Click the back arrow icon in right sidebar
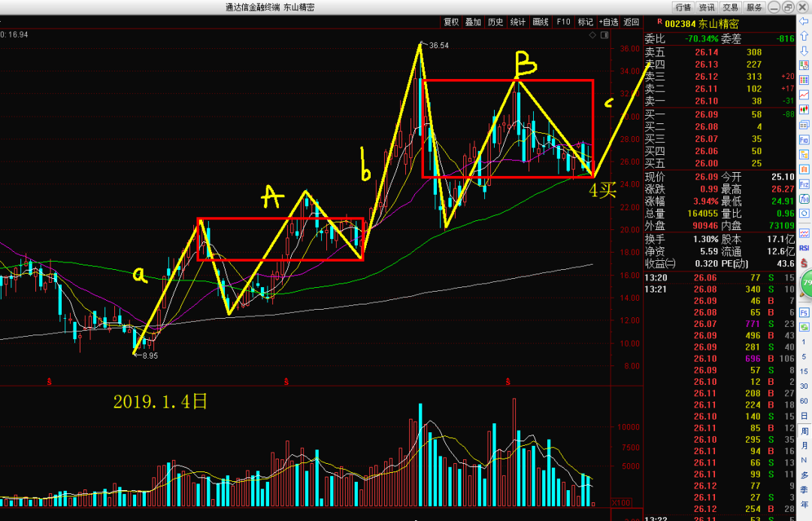The height and width of the screenshot is (521, 812). point(804,21)
